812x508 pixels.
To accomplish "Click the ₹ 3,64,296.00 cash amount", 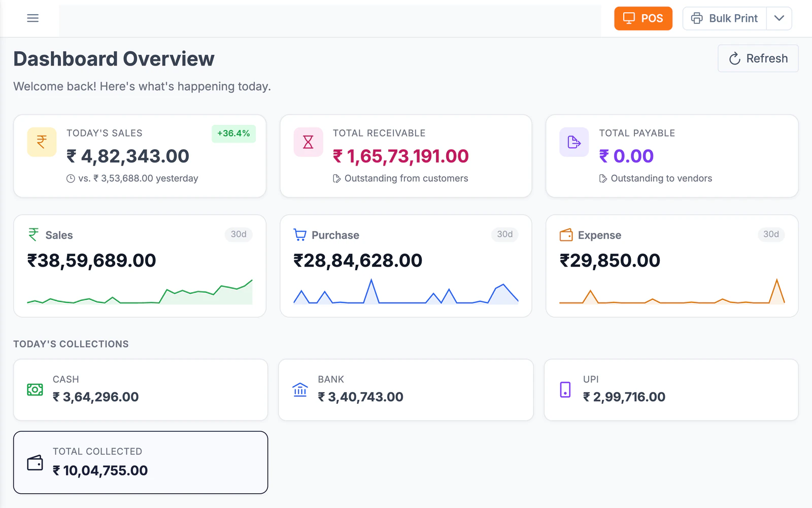I will click(96, 397).
